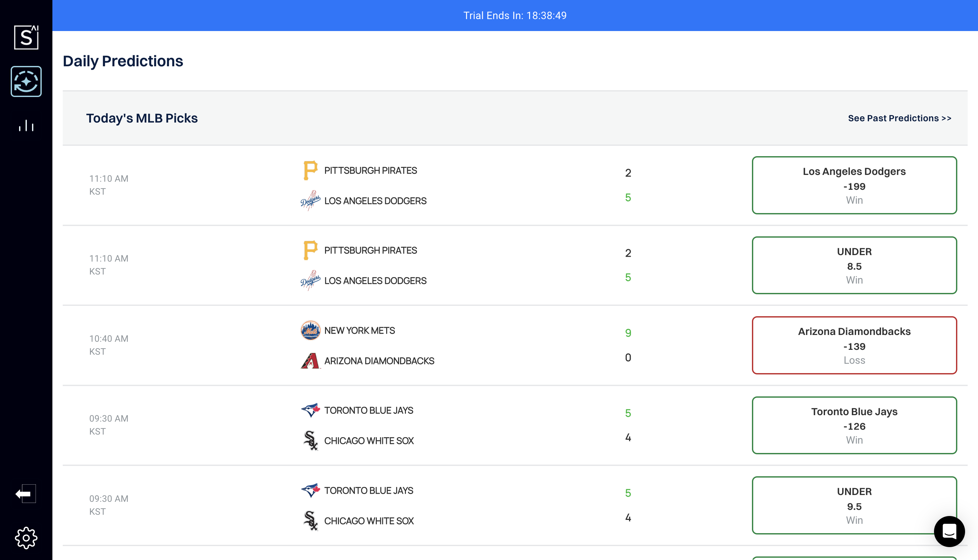Click the Today's MLB Picks heading
This screenshot has width=978, height=560.
142,118
